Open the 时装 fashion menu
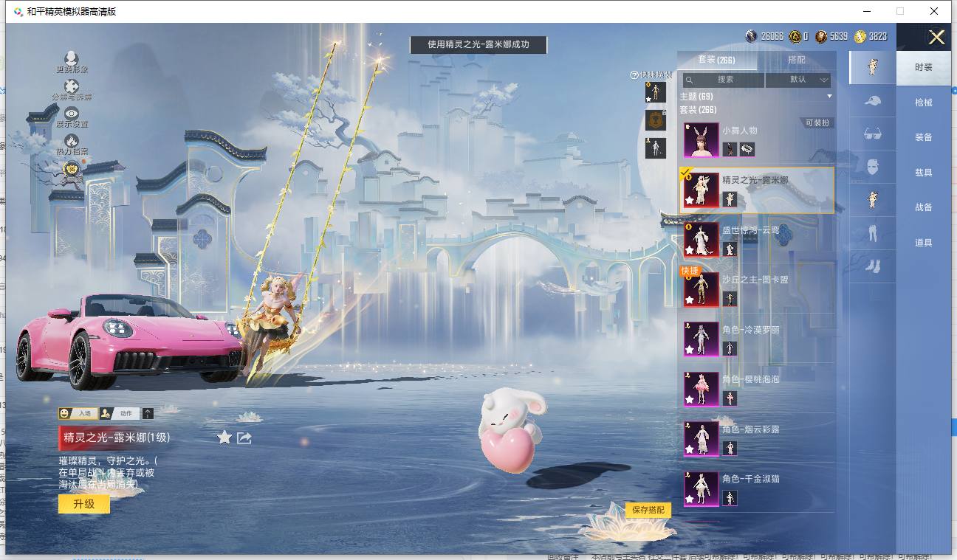The height and width of the screenshot is (560, 957). 924,67
